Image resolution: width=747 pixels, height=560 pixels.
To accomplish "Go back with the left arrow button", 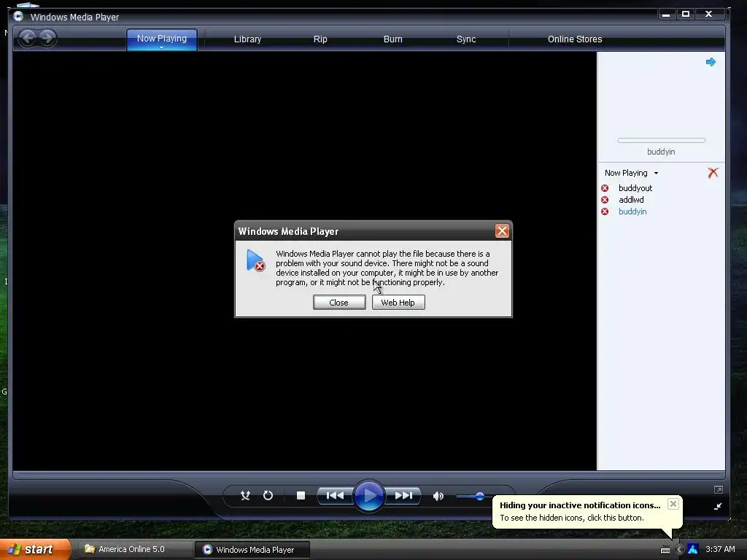I will click(x=28, y=38).
